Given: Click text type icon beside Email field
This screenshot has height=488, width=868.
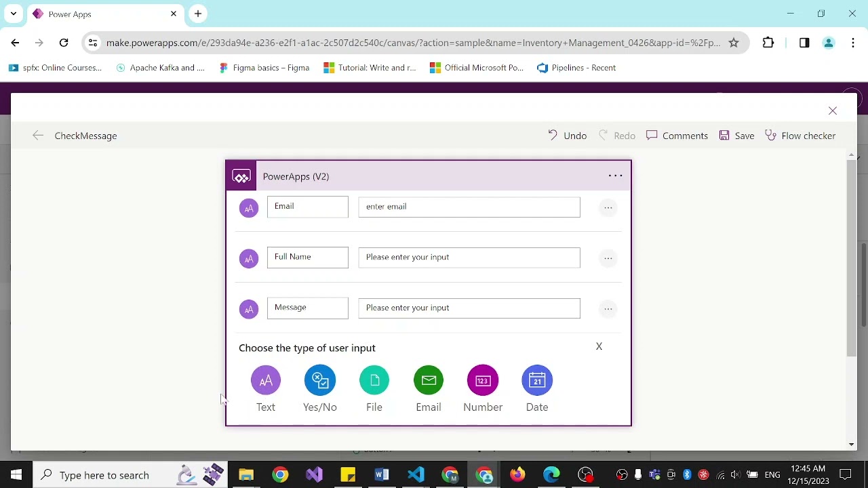Looking at the screenshot, I should point(249,208).
